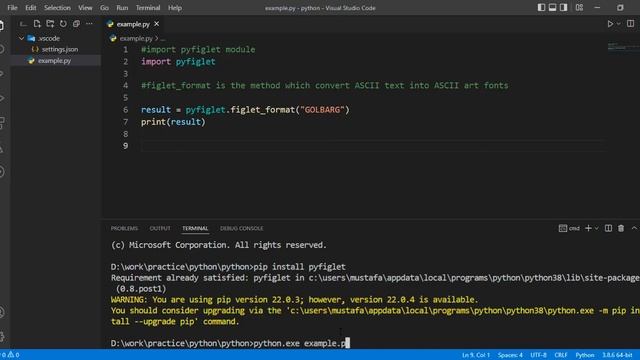Click the 'Requirement already satisfied' terminal line

pyautogui.click(x=375, y=278)
